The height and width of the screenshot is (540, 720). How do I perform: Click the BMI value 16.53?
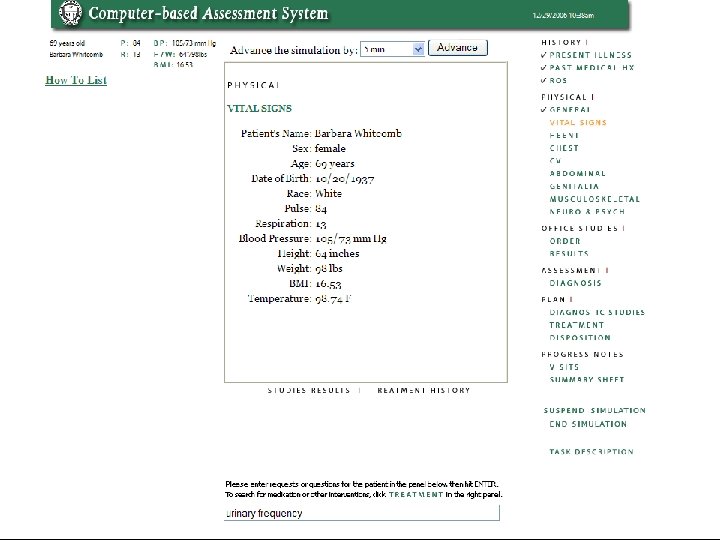328,284
